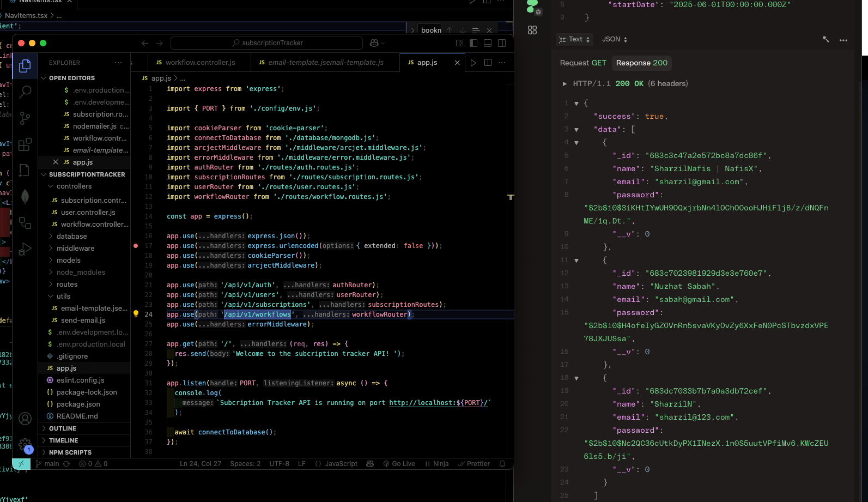
Task: Open the Explorer view in the activity bar
Action: click(x=25, y=66)
